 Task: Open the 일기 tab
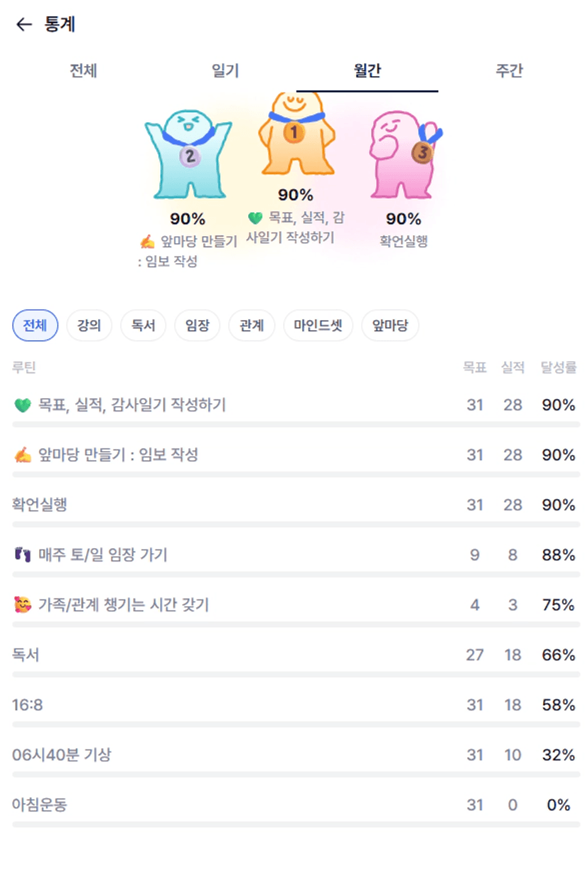(x=225, y=71)
